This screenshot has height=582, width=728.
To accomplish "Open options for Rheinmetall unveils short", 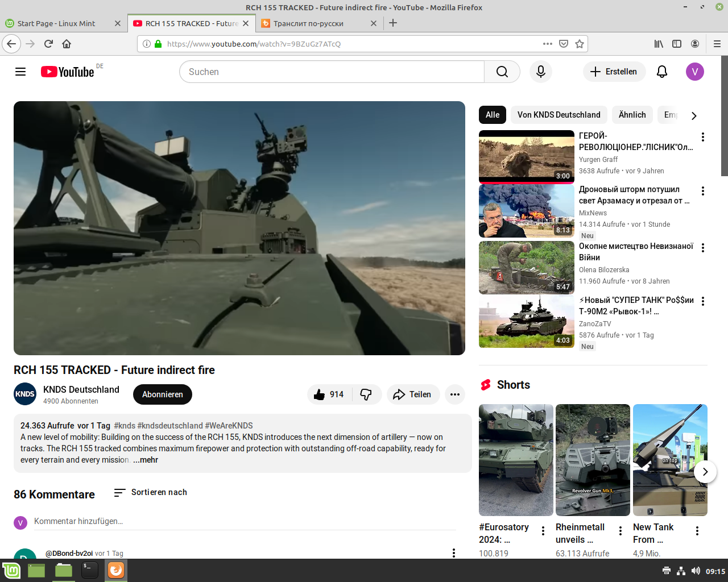I will click(x=621, y=531).
